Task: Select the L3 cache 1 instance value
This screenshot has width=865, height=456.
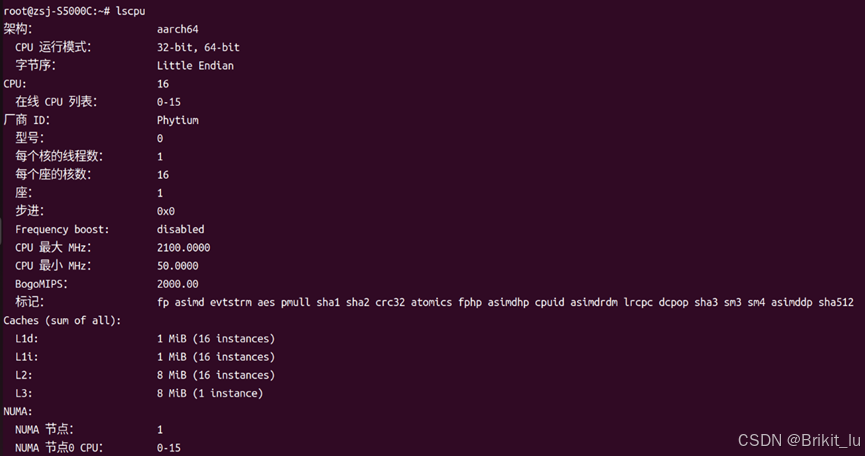Action: 210,393
